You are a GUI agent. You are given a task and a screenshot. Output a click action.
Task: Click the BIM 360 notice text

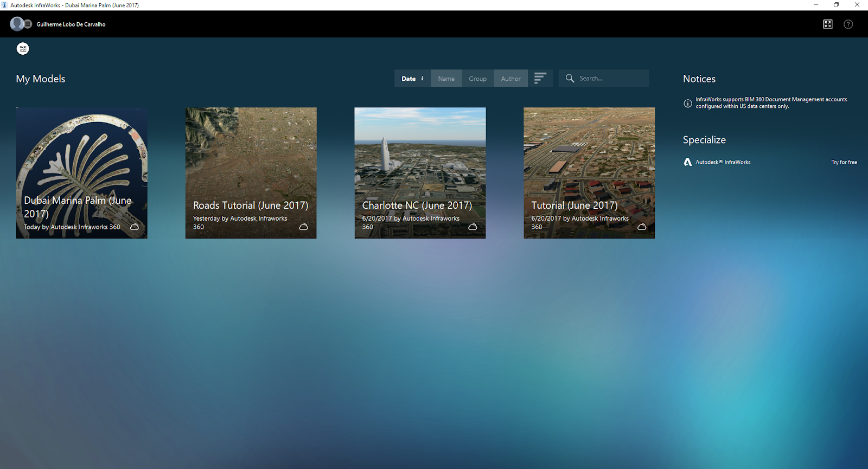pos(771,103)
